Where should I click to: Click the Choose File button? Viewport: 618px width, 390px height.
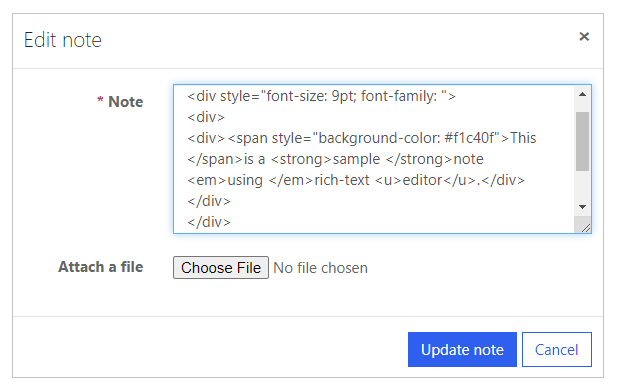(221, 268)
